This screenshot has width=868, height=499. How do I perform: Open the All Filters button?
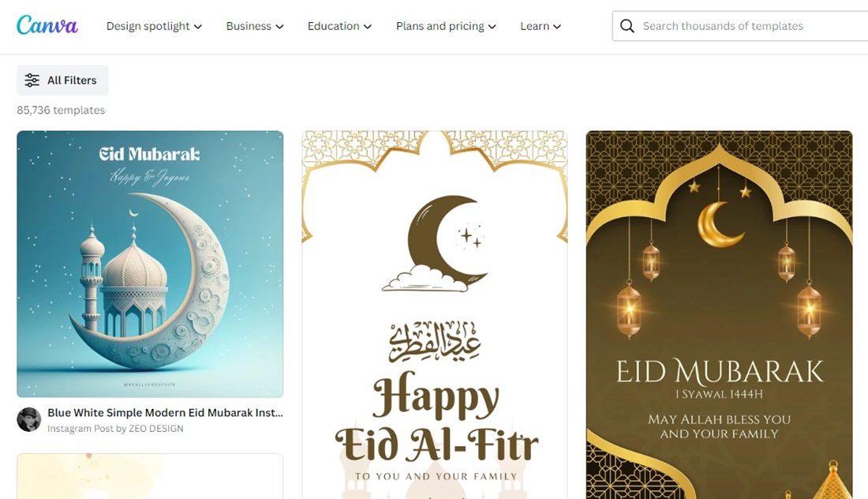[62, 81]
